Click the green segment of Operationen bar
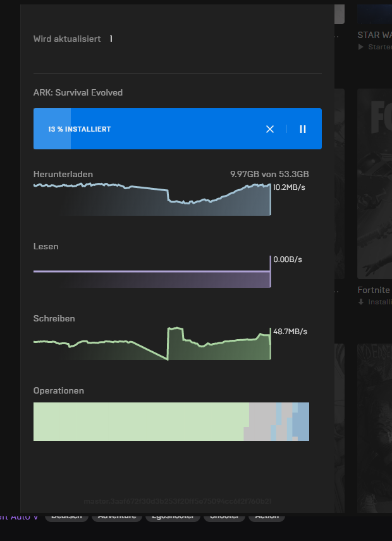 pyautogui.click(x=139, y=421)
